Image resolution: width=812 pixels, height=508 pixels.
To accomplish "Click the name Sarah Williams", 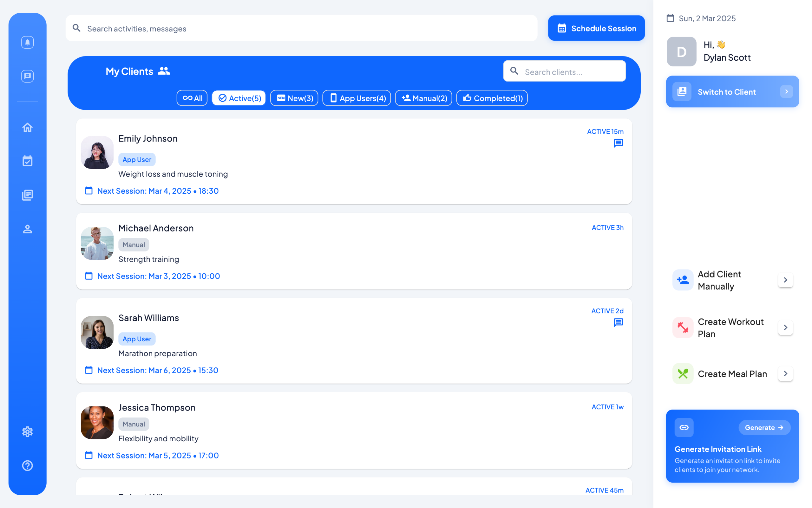I will pos(149,318).
